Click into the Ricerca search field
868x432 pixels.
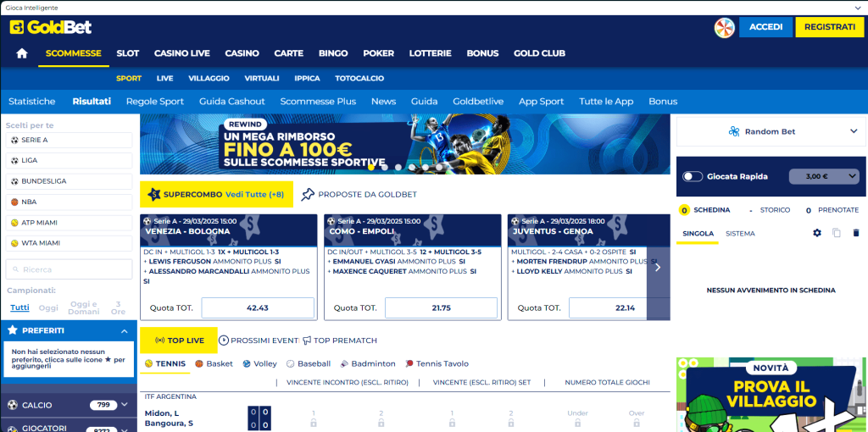[70, 269]
